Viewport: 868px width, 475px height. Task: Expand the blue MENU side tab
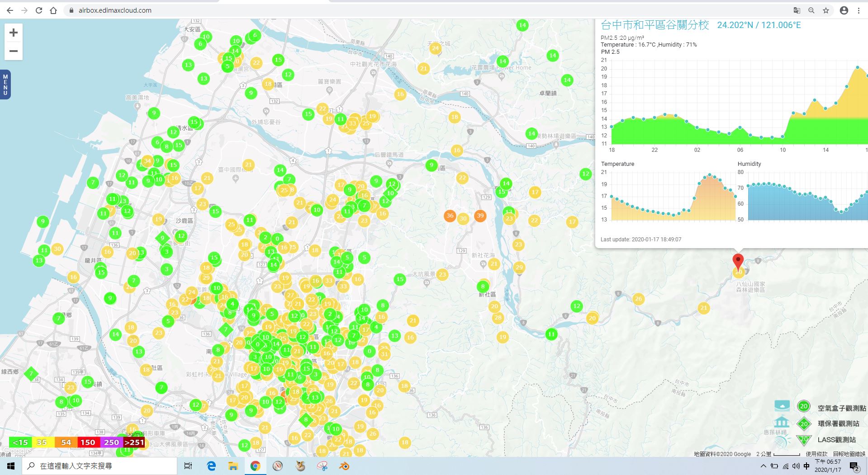pos(5,85)
